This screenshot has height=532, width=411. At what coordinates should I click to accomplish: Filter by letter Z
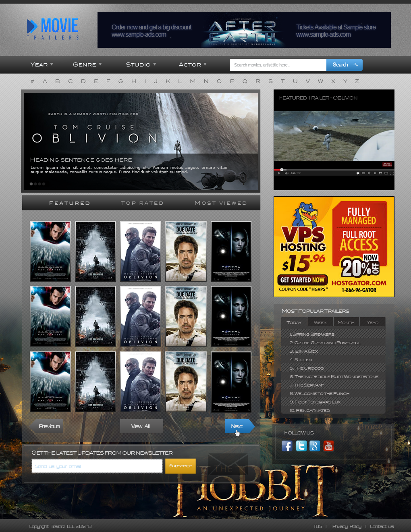point(357,81)
